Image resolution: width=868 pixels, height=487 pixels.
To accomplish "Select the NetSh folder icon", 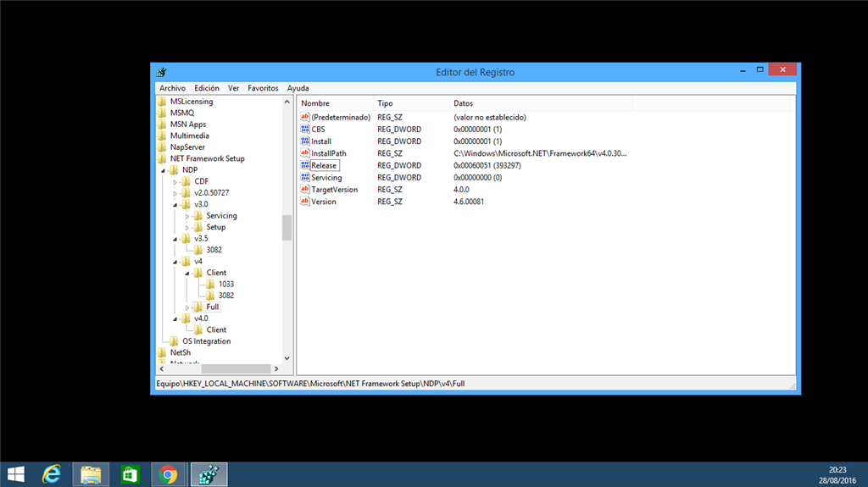I will [162, 352].
